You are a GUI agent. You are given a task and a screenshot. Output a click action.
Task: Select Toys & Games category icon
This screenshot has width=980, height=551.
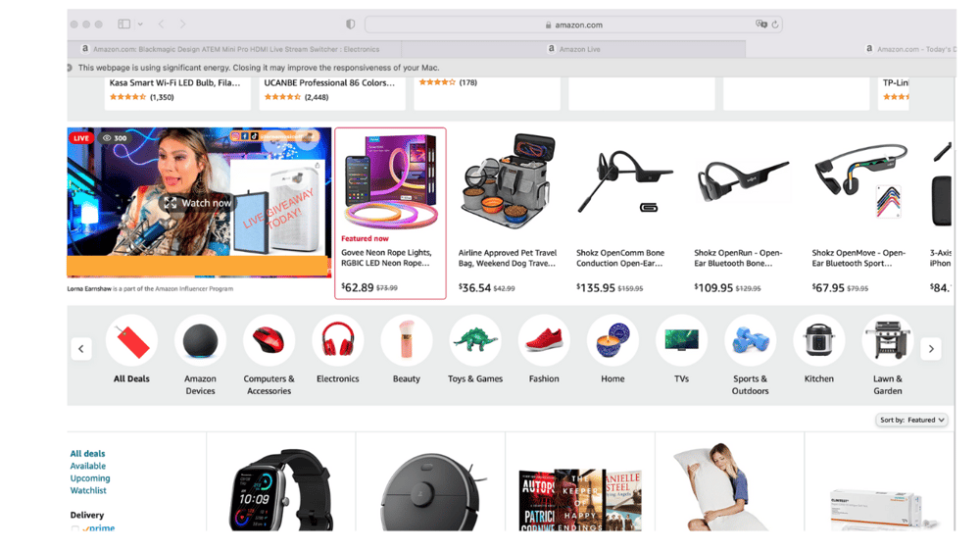click(475, 341)
